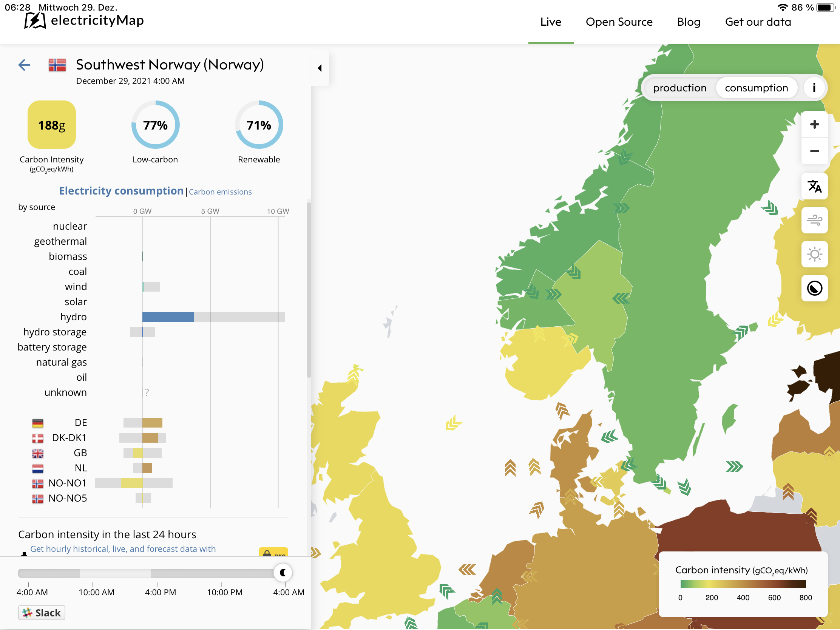
Task: Click the 'Southwest Norway (Norway)' title
Action: click(x=170, y=65)
